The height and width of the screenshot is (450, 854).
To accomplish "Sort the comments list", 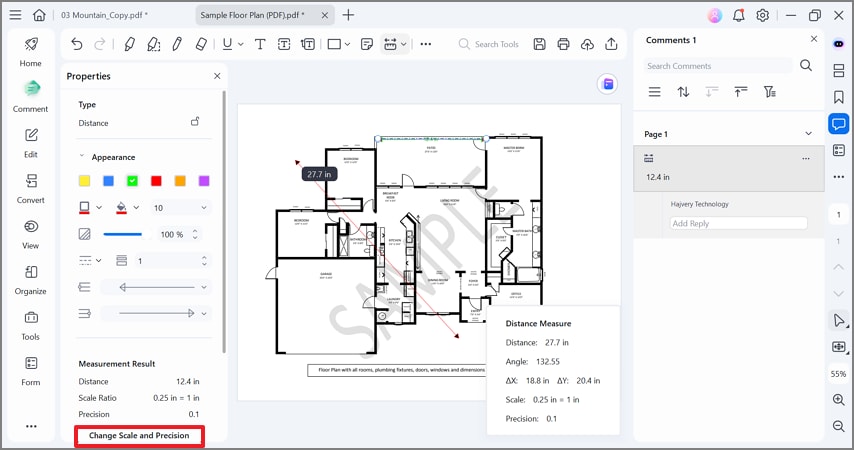I will pos(683,92).
